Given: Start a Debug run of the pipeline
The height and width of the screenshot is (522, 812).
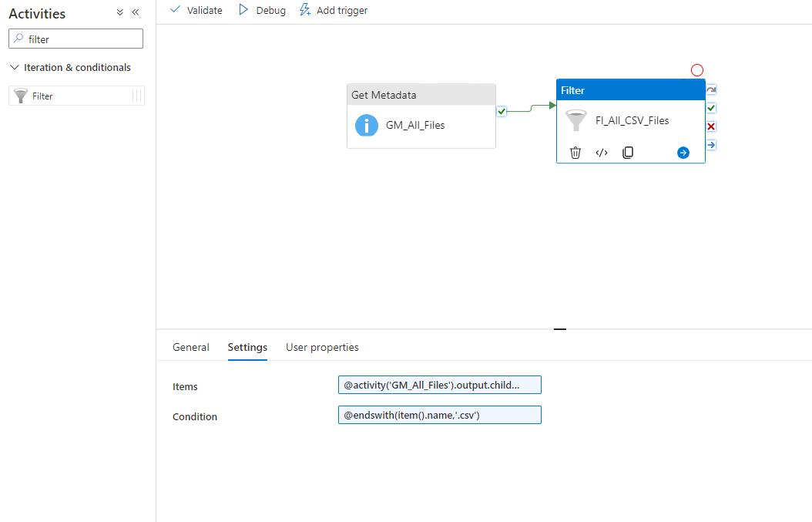Looking at the screenshot, I should coord(262,10).
